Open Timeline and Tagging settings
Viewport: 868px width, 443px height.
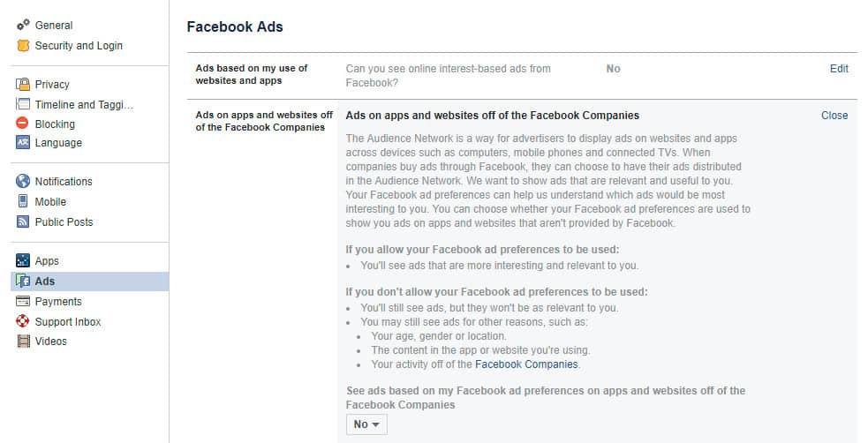pyautogui.click(x=84, y=105)
